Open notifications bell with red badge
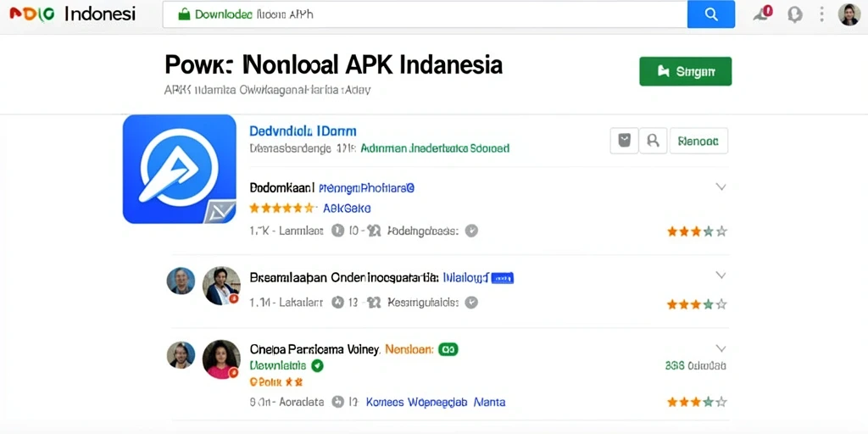The width and height of the screenshot is (868, 434). point(762,14)
